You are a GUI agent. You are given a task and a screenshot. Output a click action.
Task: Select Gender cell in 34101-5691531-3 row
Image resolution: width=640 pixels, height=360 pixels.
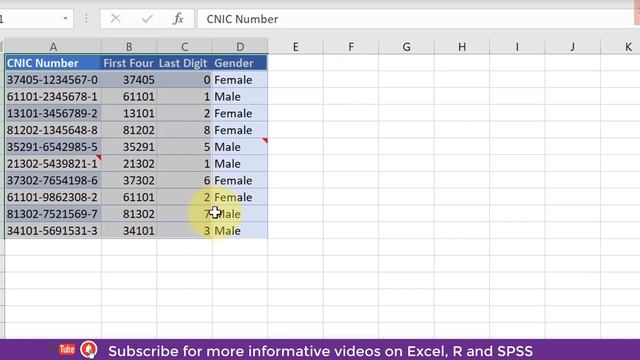point(240,230)
